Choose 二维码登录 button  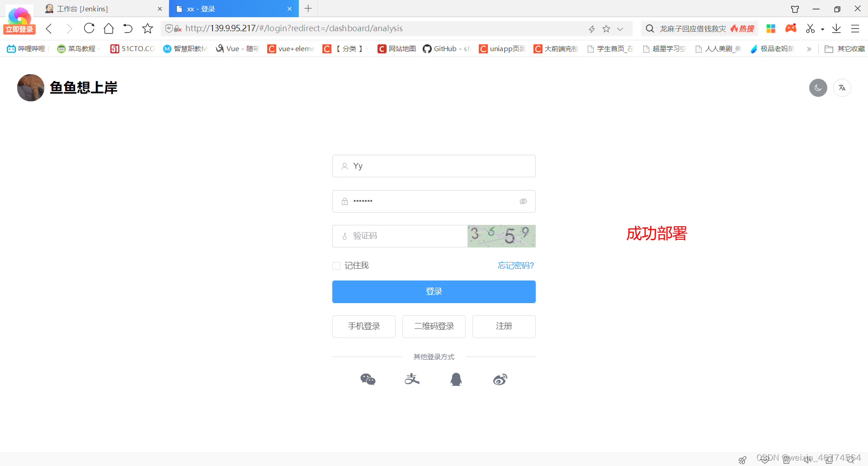434,327
